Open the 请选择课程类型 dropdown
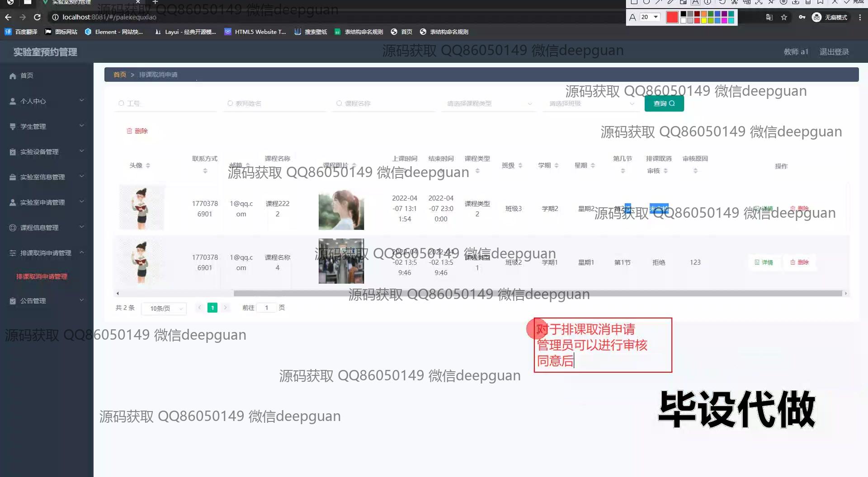The height and width of the screenshot is (477, 868). pos(489,103)
